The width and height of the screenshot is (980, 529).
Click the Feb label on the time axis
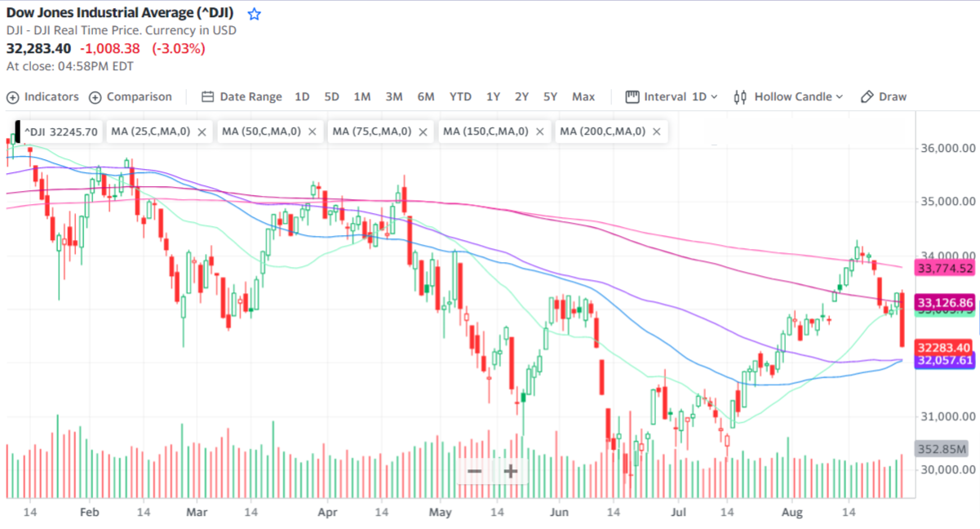click(89, 512)
